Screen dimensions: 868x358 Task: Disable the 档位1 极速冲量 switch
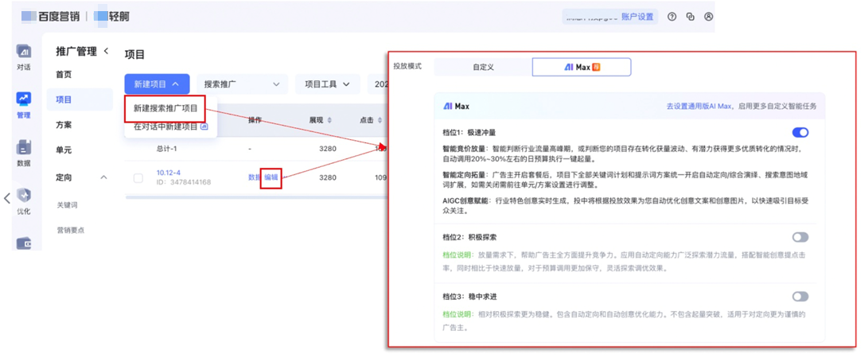800,132
